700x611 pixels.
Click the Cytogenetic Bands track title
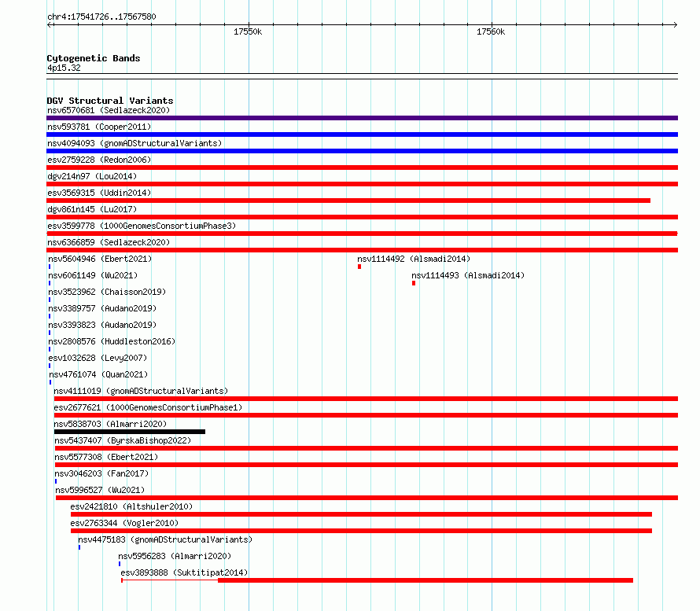94,58
